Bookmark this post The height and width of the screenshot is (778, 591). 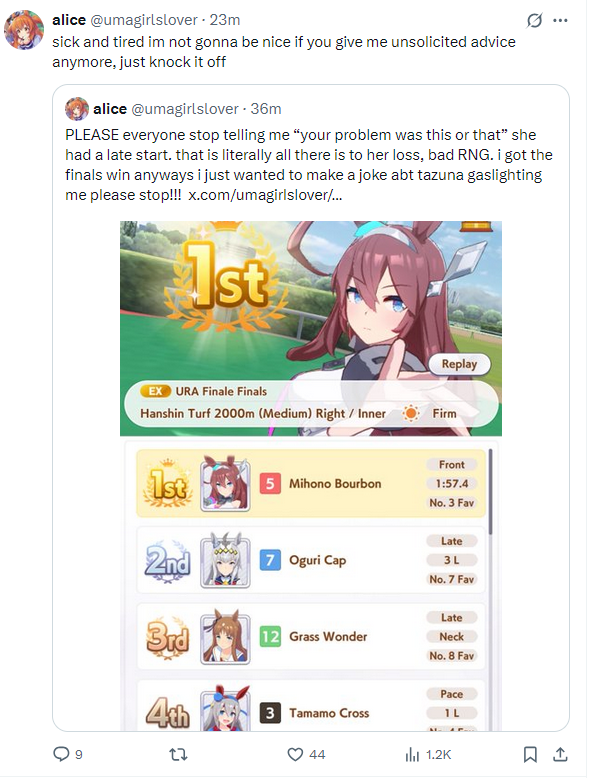[530, 755]
